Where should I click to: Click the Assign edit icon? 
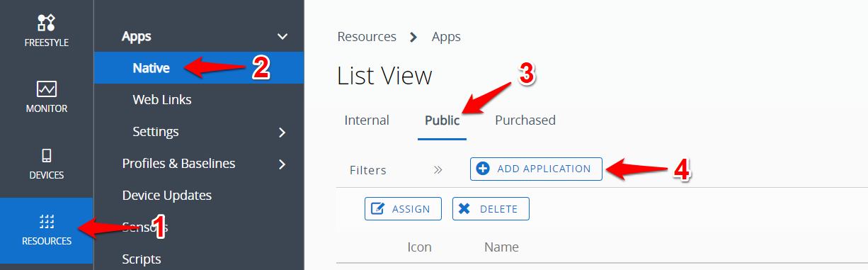point(378,208)
